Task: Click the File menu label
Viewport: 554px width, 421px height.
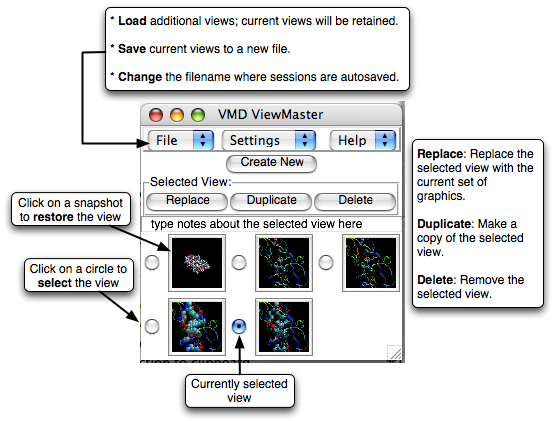Action: pos(167,141)
